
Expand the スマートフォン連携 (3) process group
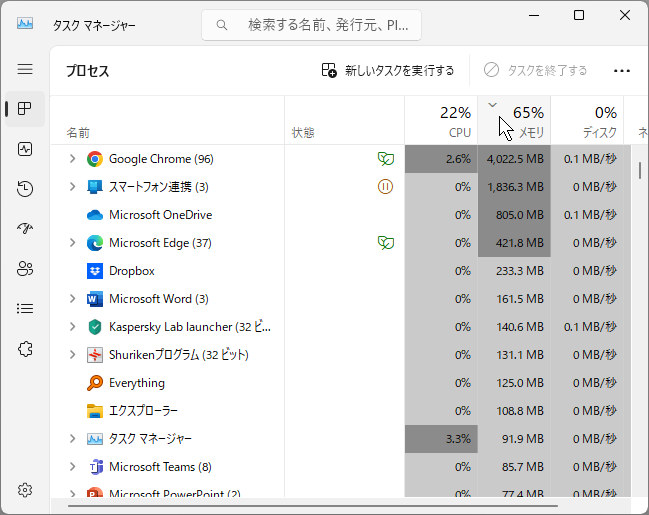(x=72, y=186)
